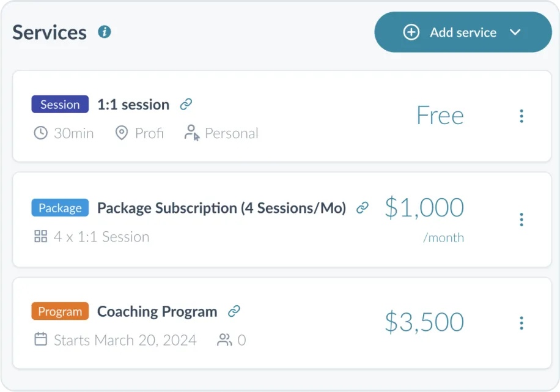Image resolution: width=560 pixels, height=392 pixels.
Task: Click the location pin icon for 1:1 session
Action: 122,133
